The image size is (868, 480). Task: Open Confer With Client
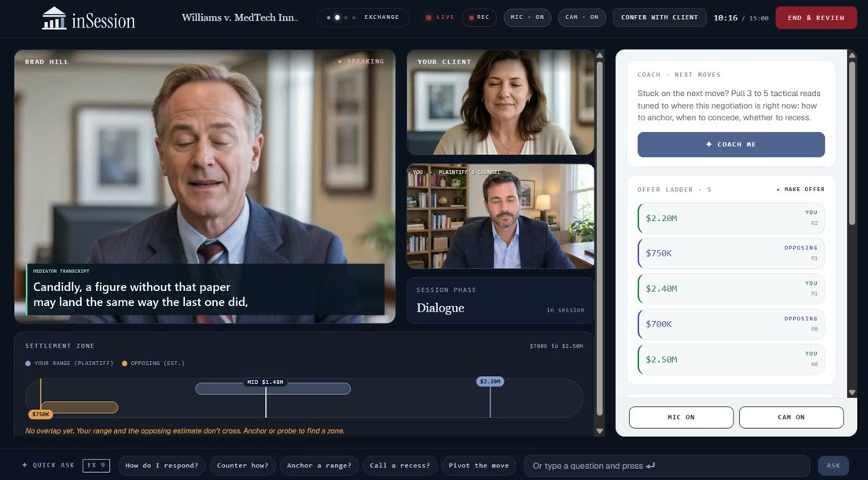(x=660, y=17)
